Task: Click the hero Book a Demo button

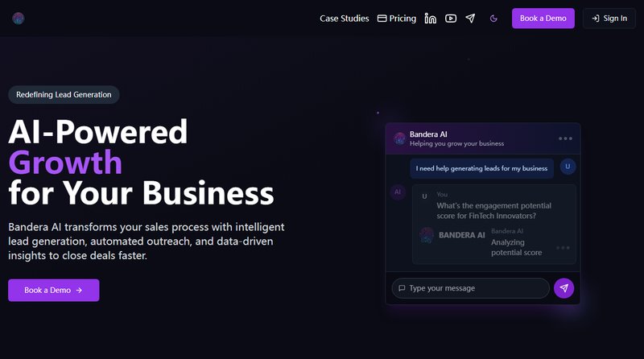Action: tap(53, 290)
